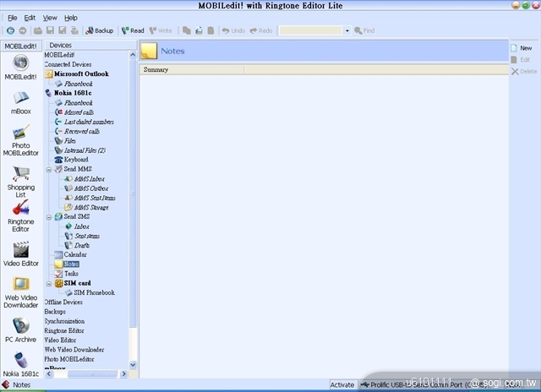541x392 pixels.
Task: Select Tasks in the device tree
Action: click(x=71, y=274)
